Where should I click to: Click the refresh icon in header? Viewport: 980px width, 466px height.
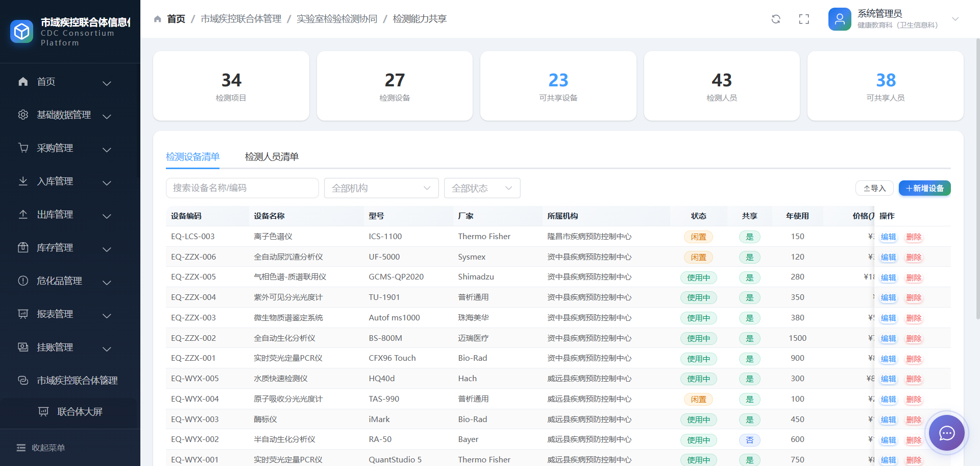[776, 19]
